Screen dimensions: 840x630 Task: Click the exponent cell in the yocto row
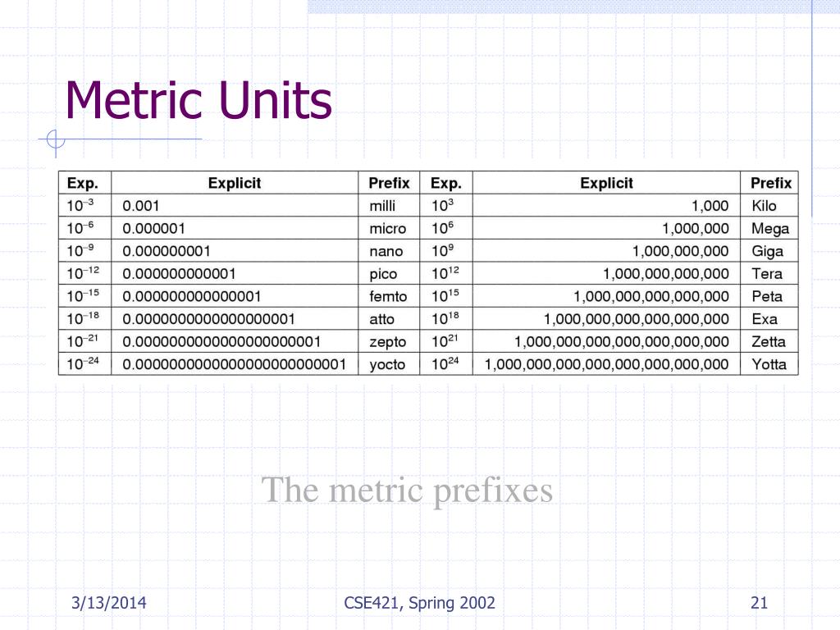click(84, 363)
